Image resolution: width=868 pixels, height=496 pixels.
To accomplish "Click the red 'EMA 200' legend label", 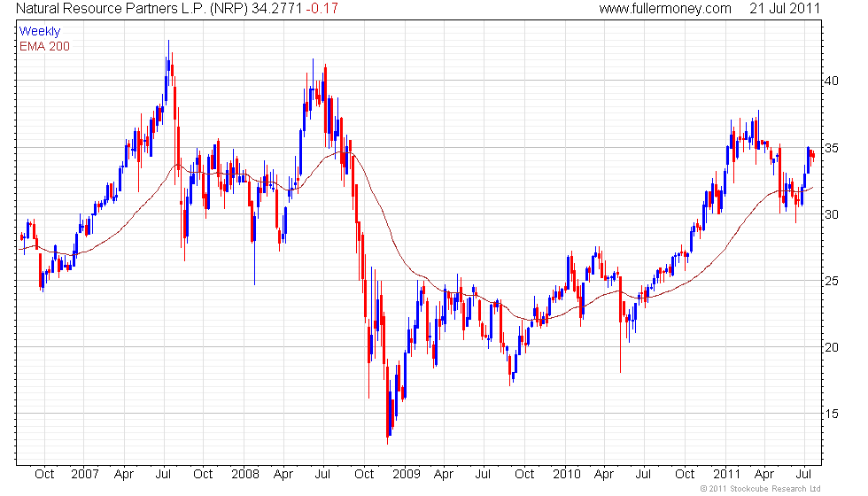I will pyautogui.click(x=44, y=46).
